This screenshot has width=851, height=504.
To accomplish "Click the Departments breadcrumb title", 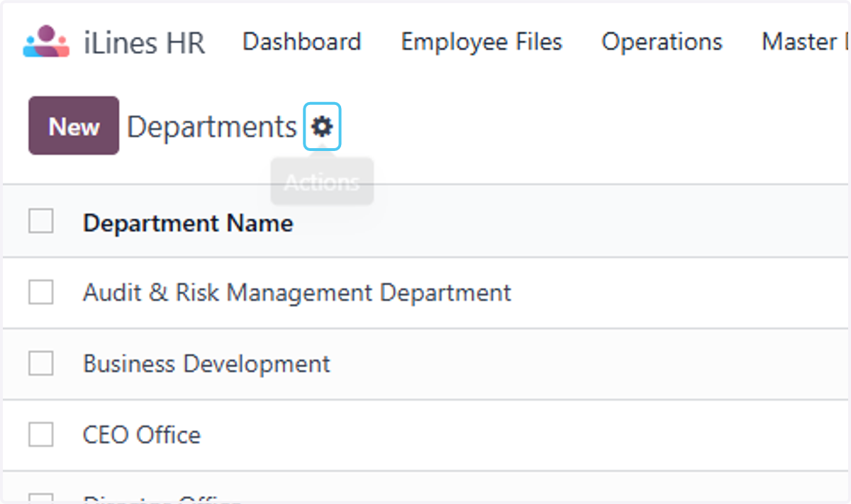I will 212,127.
